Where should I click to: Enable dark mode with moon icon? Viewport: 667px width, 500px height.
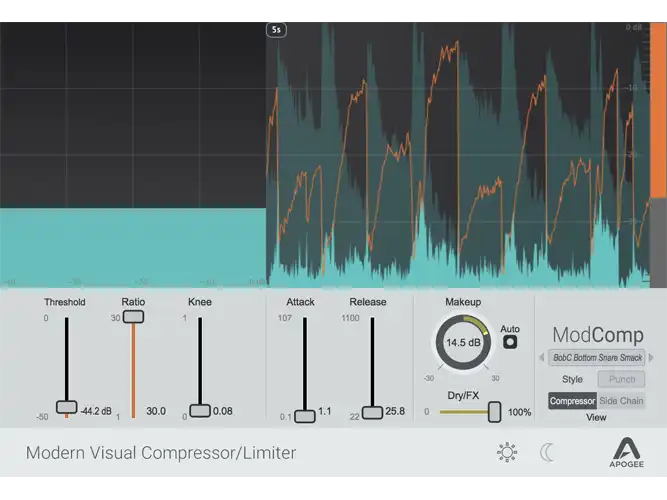(x=547, y=452)
